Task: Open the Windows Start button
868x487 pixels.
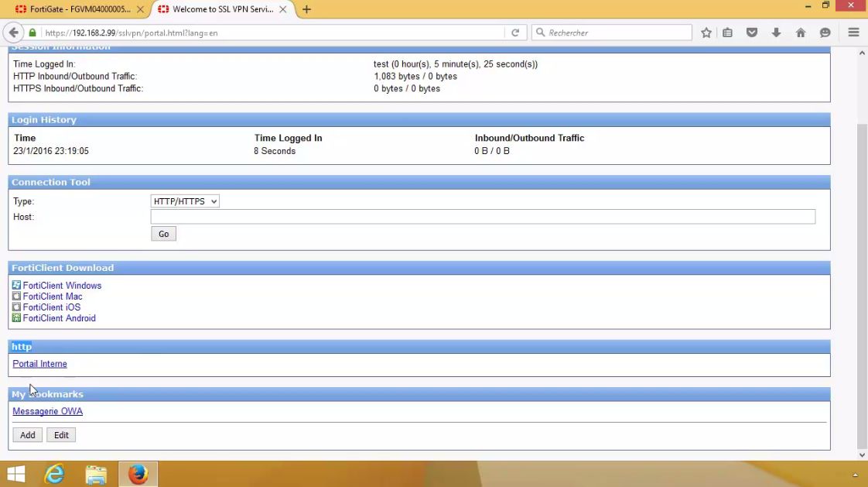Action: [16, 475]
